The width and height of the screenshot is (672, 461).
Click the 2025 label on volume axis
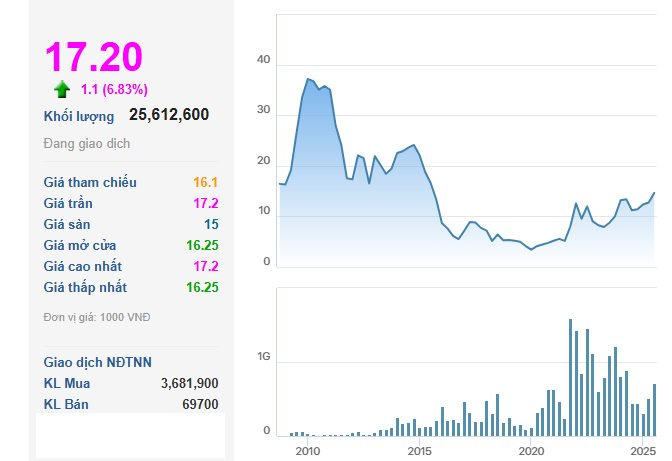643,451
